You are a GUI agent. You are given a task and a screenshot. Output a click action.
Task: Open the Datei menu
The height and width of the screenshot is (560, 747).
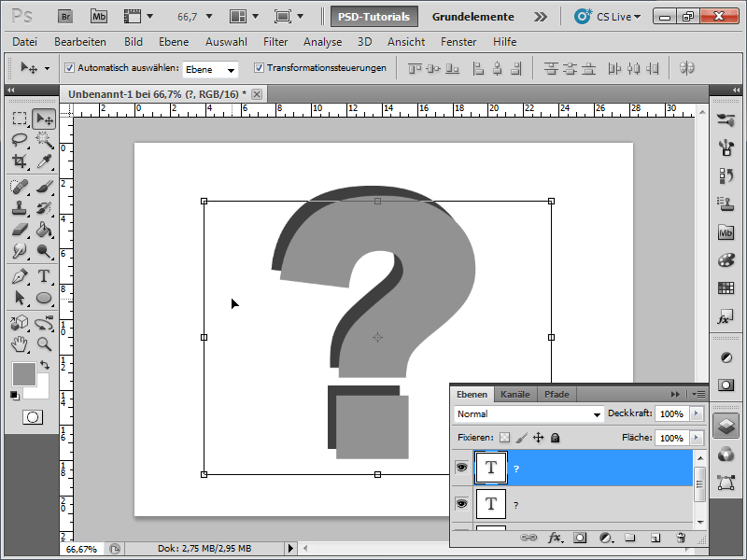tap(25, 42)
